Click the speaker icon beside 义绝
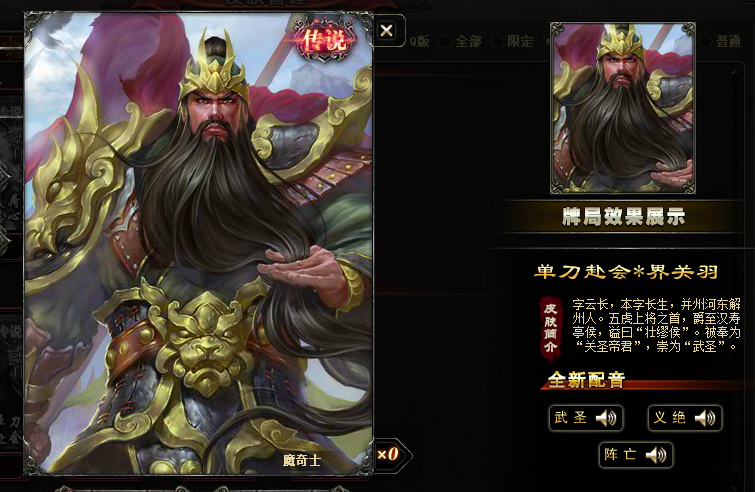This screenshot has height=492, width=755. (705, 418)
